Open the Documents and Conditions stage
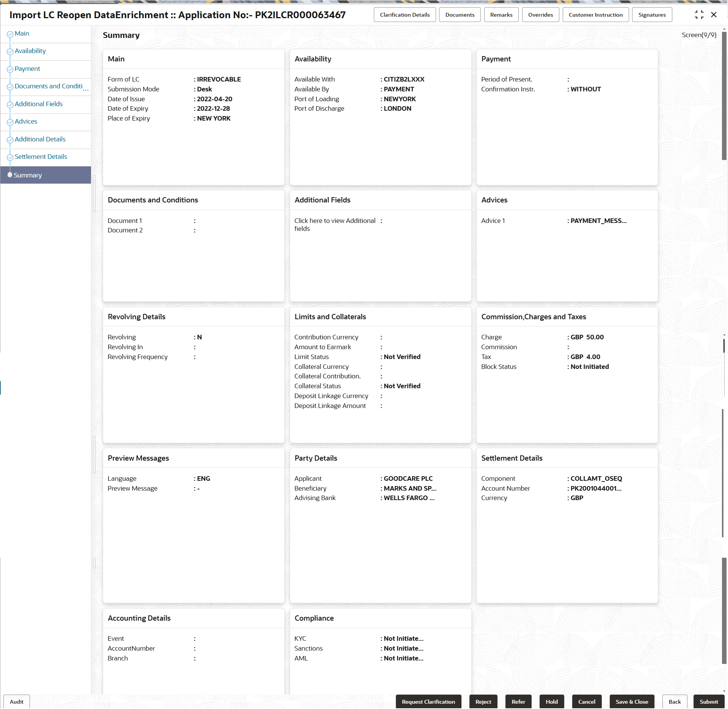Image resolution: width=728 pixels, height=709 pixels. click(x=49, y=86)
